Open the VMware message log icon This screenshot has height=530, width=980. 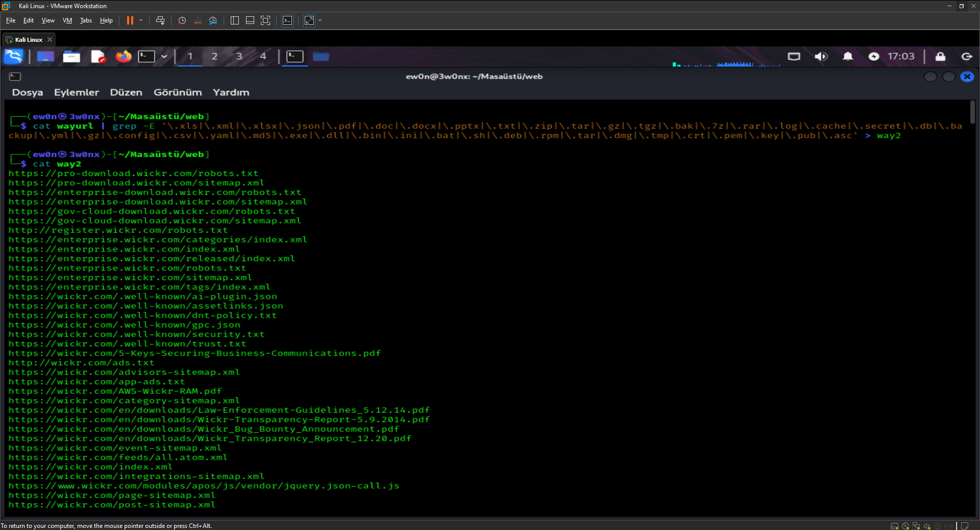point(965,526)
